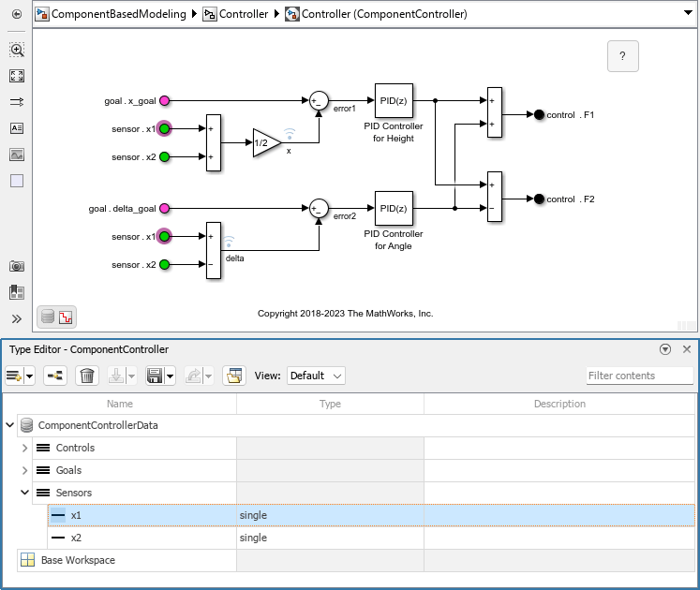Go to ComponentBasedModeling in breadcrumb

116,14
